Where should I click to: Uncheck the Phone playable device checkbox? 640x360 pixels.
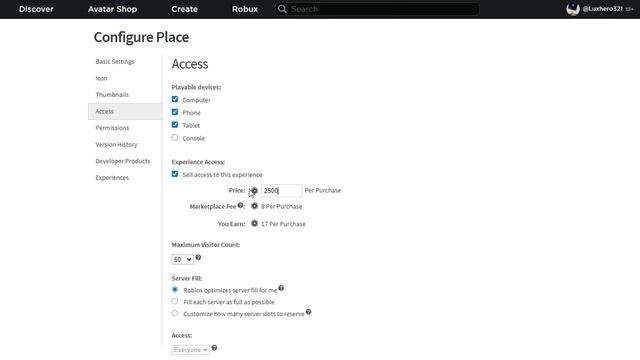click(x=175, y=112)
